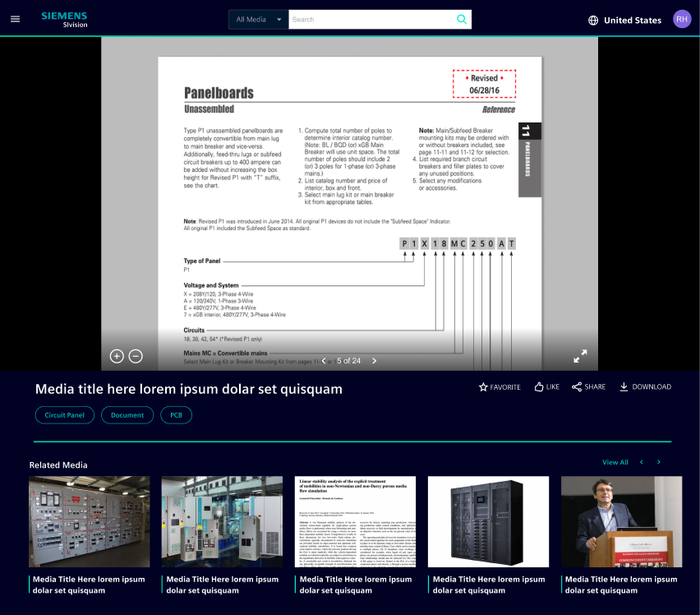Show next related media items

(x=658, y=462)
